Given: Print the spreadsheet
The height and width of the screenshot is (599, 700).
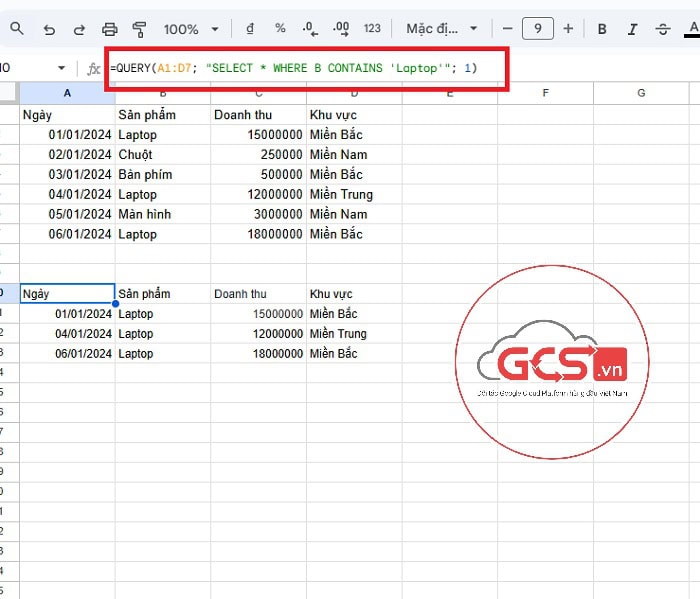Looking at the screenshot, I should [x=110, y=29].
